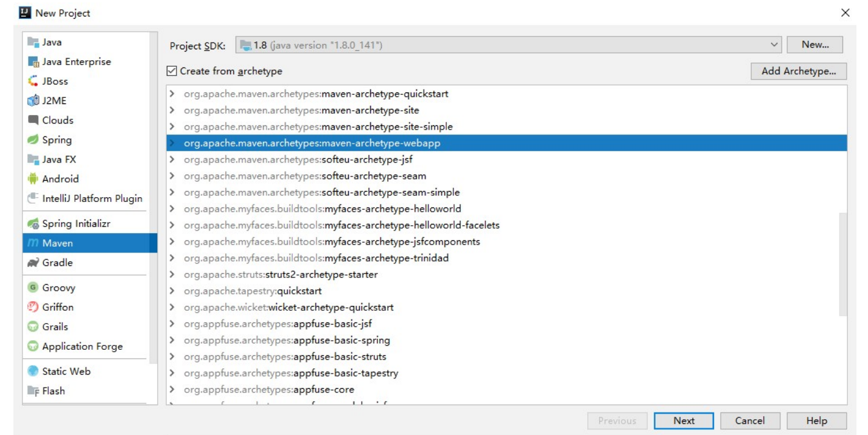The image size is (868, 435).
Task: Click the Android robot icon
Action: pyautogui.click(x=33, y=179)
